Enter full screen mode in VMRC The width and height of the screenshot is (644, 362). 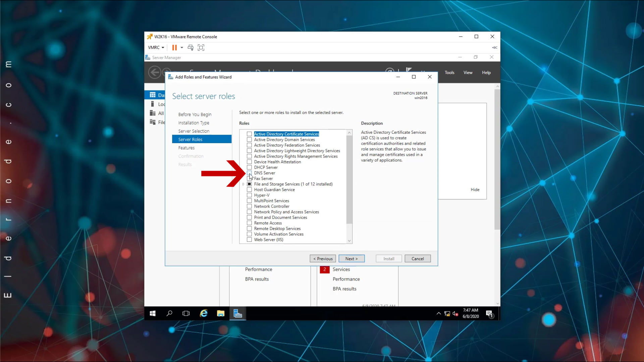click(201, 48)
